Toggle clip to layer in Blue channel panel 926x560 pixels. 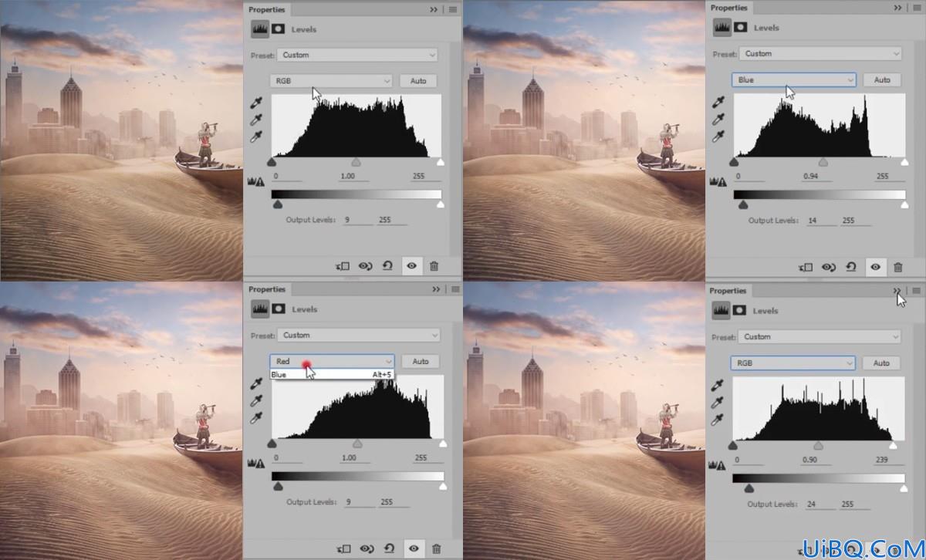pyautogui.click(x=806, y=267)
